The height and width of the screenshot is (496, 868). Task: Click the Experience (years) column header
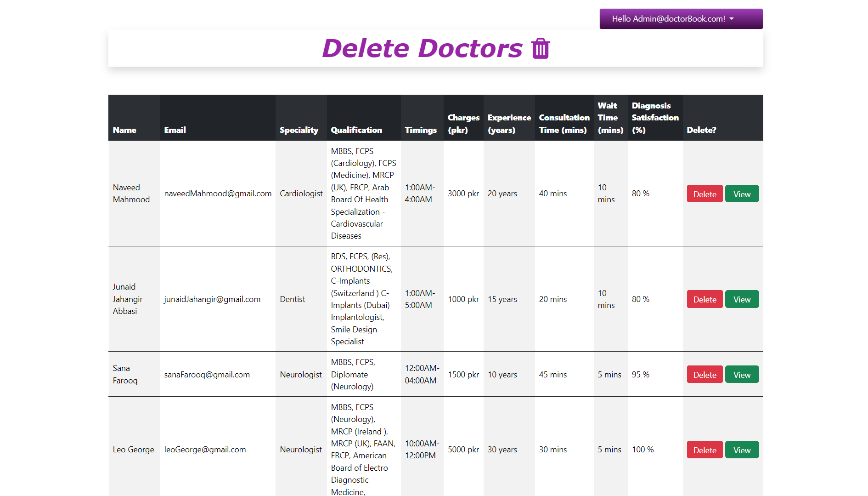coord(509,124)
